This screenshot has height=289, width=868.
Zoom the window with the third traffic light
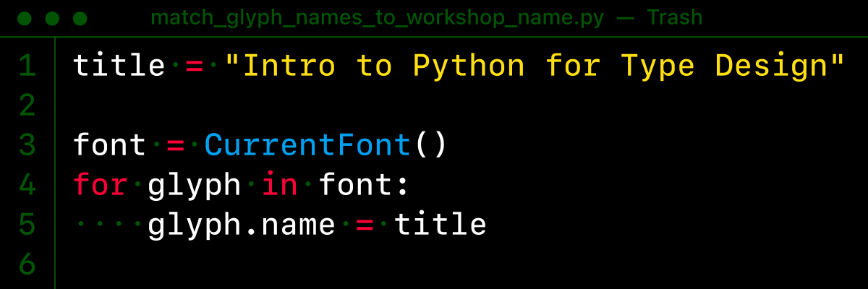pyautogui.click(x=80, y=18)
